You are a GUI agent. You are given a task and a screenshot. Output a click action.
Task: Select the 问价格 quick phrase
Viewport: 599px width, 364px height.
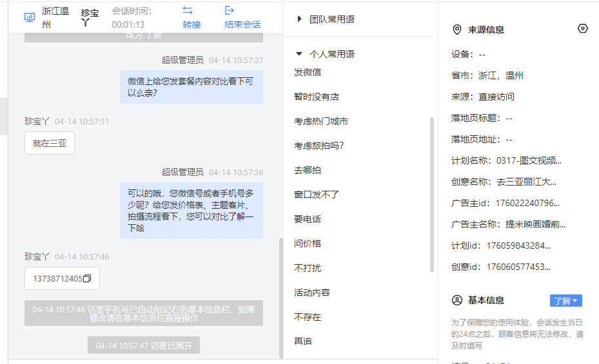tap(308, 244)
